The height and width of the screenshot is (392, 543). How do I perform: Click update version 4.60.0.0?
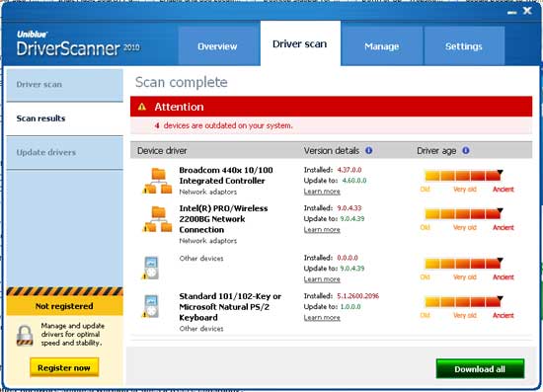click(354, 181)
